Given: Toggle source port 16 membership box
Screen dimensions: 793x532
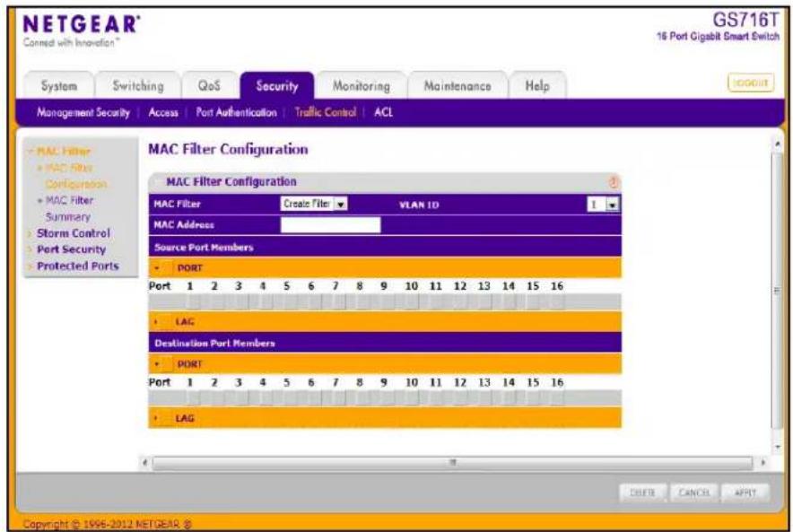Looking at the screenshot, I should 556,302.
